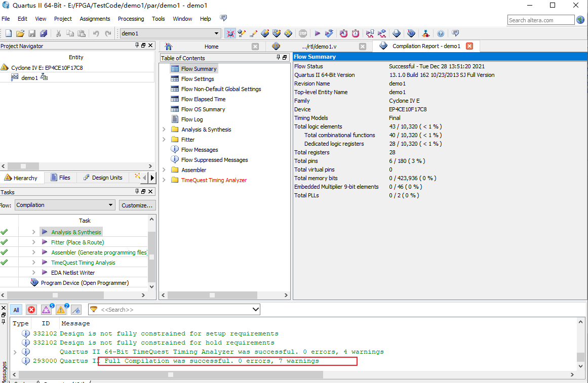Click the highlighted icon right of demo1 dropdown
Viewport: 588px width, 383px height.
coord(230,33)
